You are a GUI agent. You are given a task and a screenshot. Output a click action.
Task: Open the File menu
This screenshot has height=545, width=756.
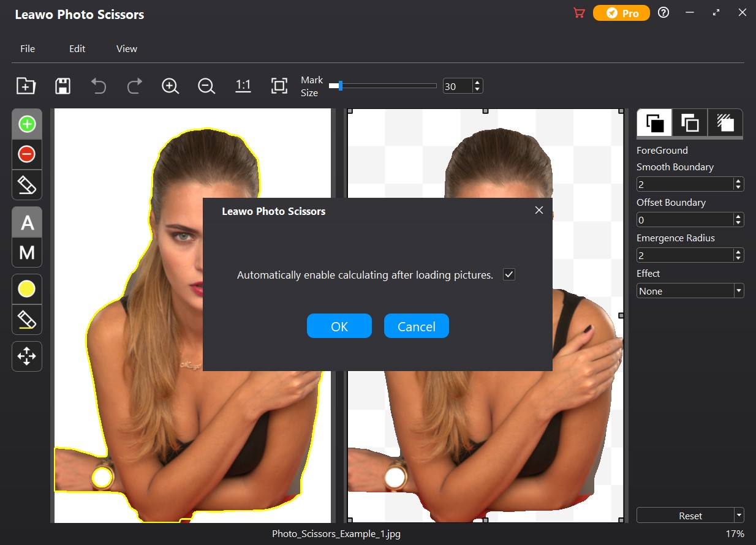[x=28, y=48]
